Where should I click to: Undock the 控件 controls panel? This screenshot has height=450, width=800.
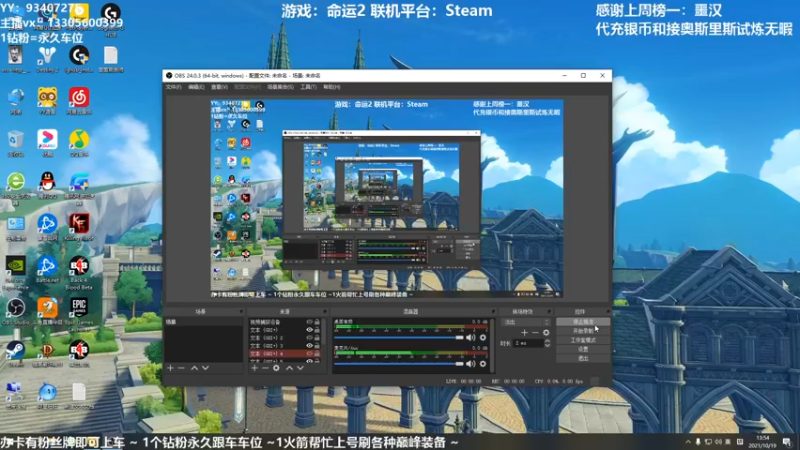coord(608,311)
